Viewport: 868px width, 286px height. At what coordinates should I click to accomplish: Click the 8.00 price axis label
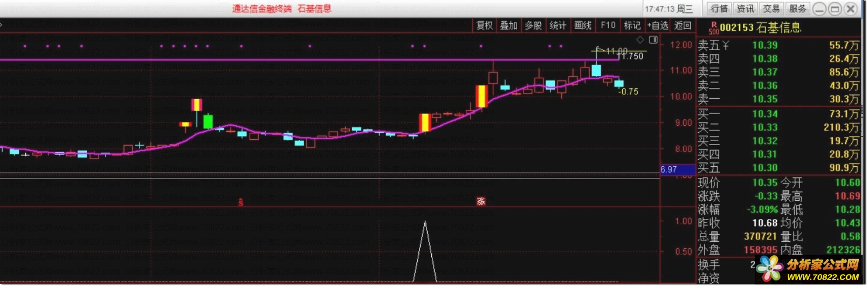tap(683, 149)
